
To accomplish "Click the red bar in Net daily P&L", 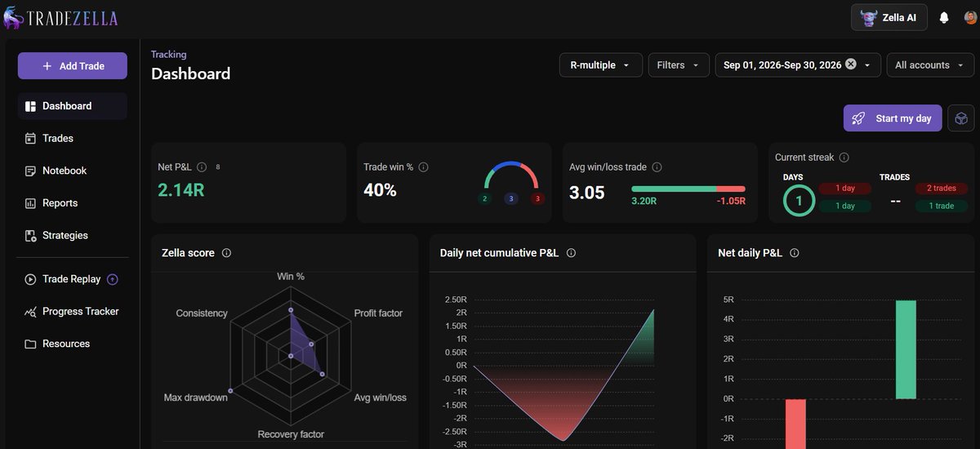I will 796,424.
